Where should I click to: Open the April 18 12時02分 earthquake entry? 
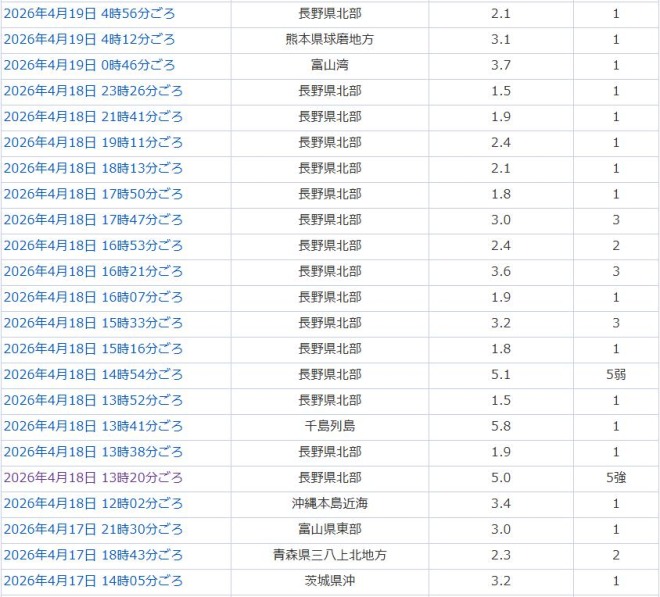tap(93, 503)
